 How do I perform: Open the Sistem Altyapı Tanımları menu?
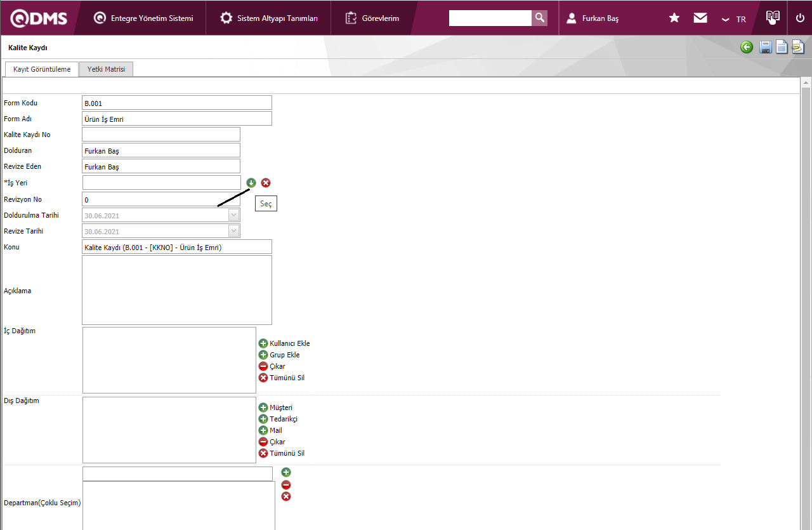pyautogui.click(x=269, y=18)
